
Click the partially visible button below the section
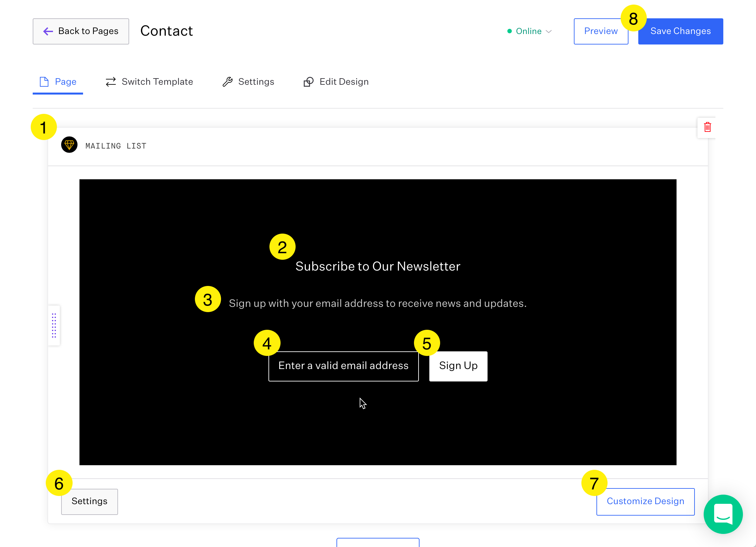click(x=378, y=542)
